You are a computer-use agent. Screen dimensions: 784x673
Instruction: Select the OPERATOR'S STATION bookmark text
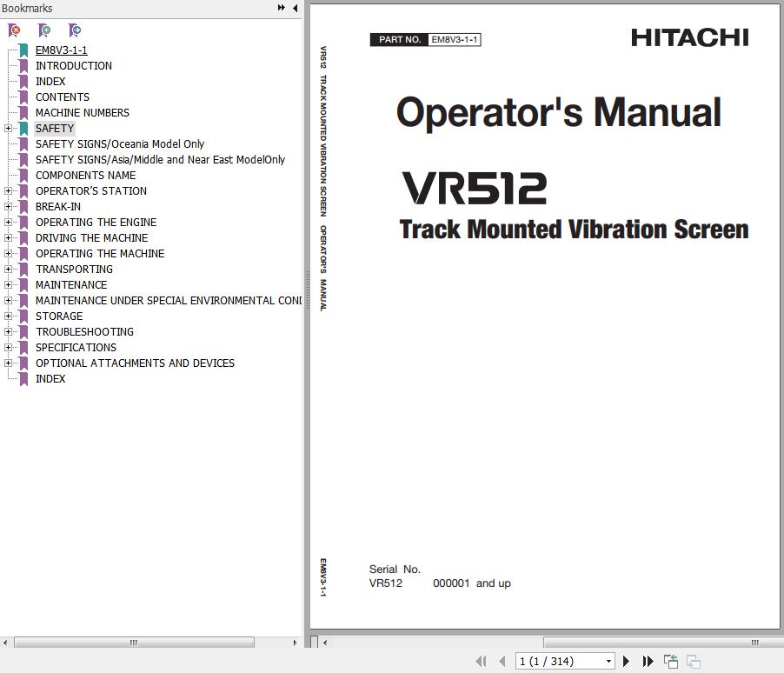pos(91,190)
